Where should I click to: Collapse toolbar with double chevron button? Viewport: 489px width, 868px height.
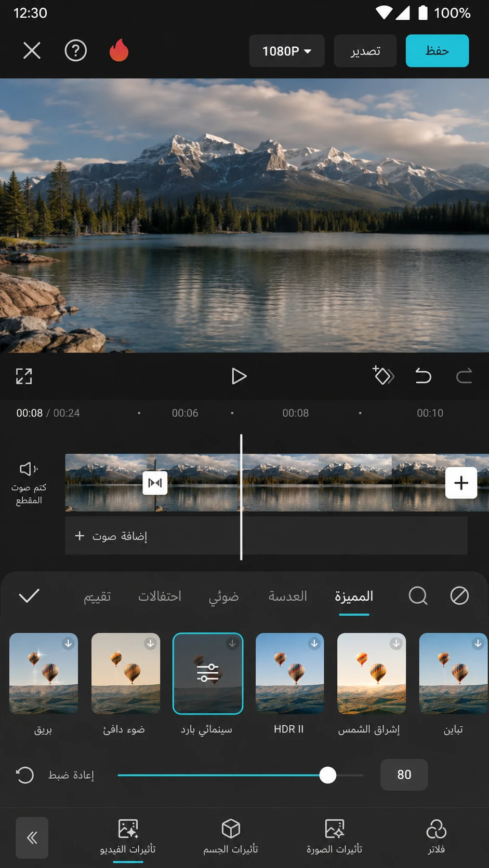32,837
